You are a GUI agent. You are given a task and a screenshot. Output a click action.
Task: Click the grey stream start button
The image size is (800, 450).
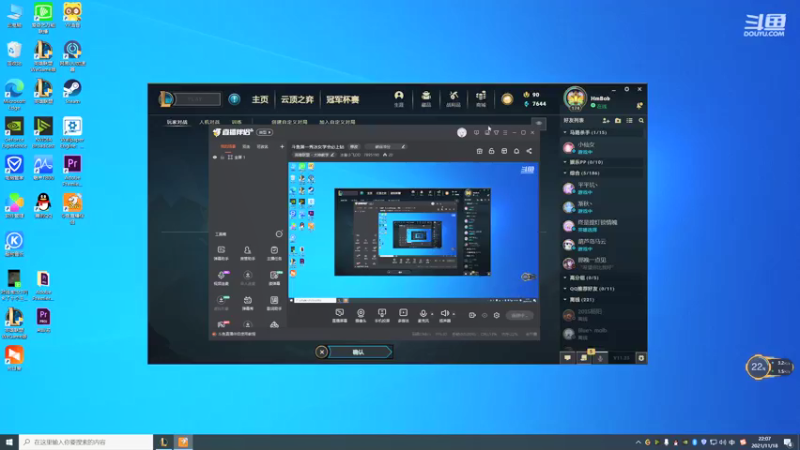point(519,315)
